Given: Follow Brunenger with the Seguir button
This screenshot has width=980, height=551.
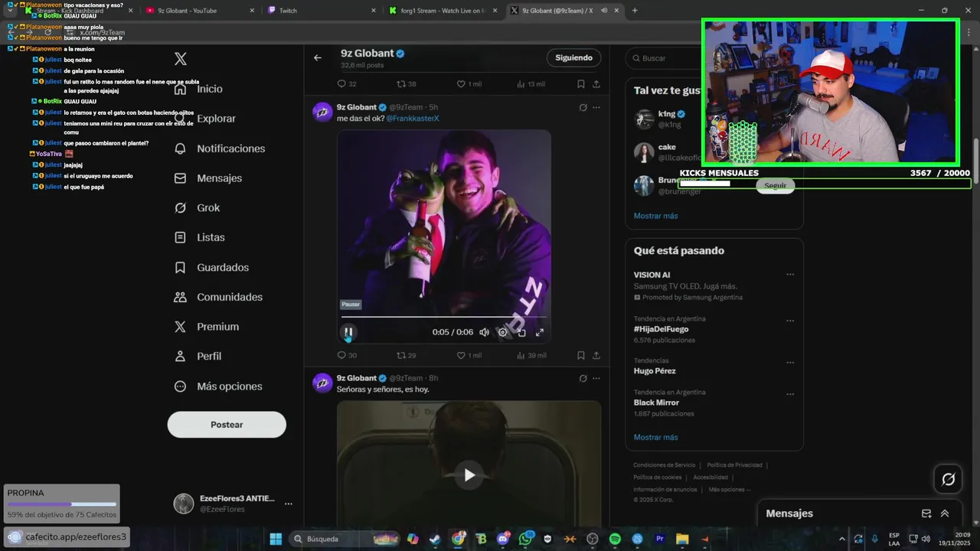Looking at the screenshot, I should (775, 186).
